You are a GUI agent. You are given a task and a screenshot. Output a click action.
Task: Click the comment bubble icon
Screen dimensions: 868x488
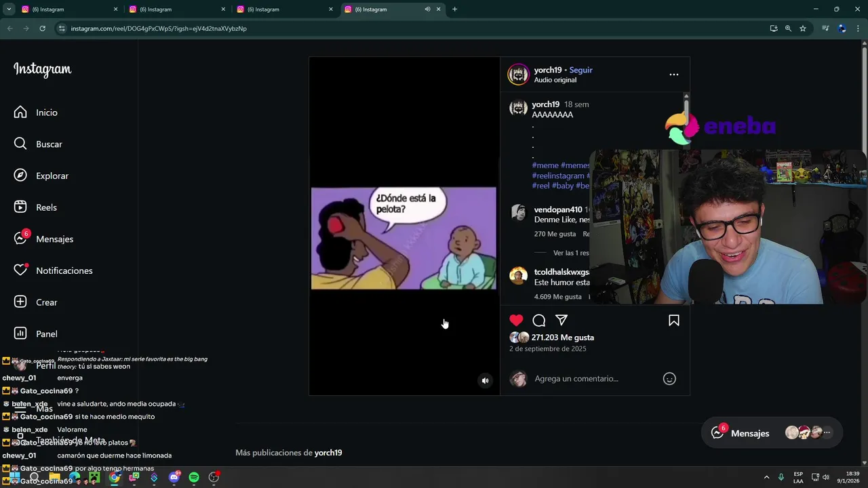coord(539,320)
